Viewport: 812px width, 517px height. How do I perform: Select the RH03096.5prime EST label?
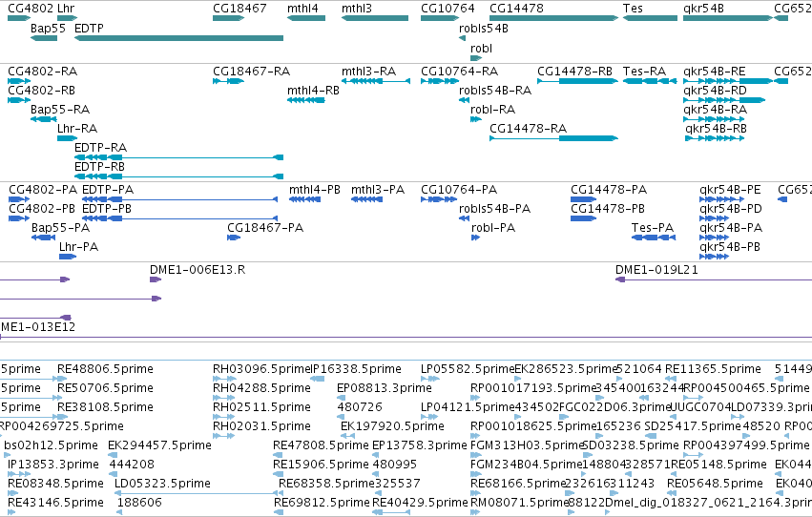point(261,369)
